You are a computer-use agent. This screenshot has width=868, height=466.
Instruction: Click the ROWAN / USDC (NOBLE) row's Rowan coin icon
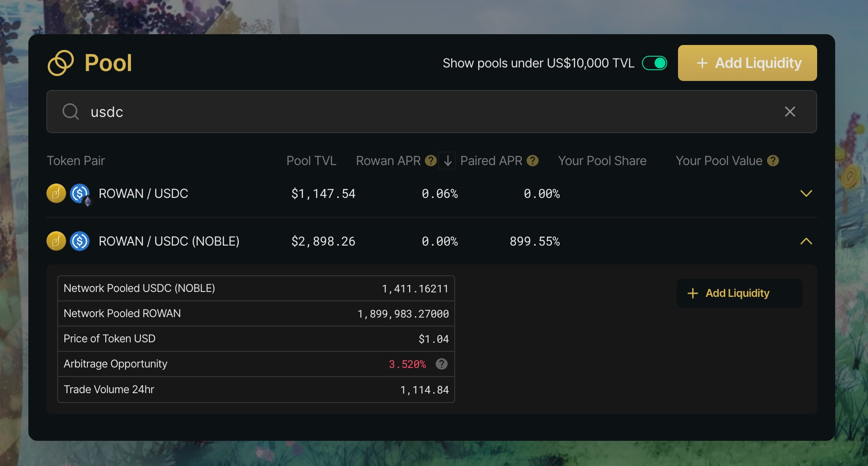coord(56,241)
